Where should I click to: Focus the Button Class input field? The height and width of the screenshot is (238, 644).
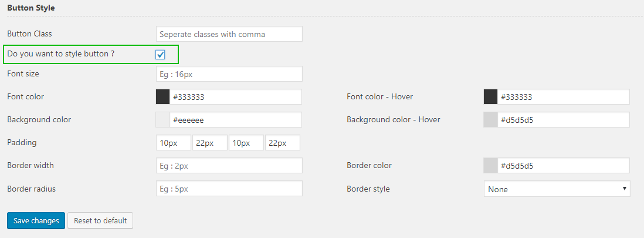click(229, 34)
